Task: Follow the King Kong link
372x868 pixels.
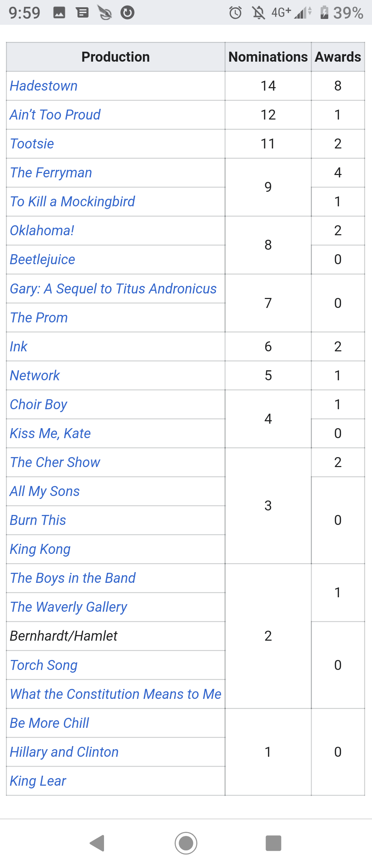Action: 40,549
